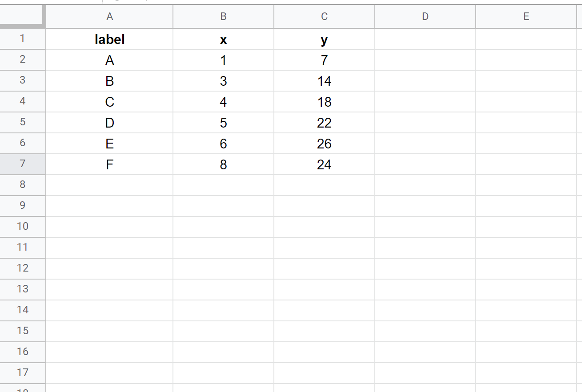Select the cell with value 18
582x392 pixels.
pyautogui.click(x=324, y=102)
